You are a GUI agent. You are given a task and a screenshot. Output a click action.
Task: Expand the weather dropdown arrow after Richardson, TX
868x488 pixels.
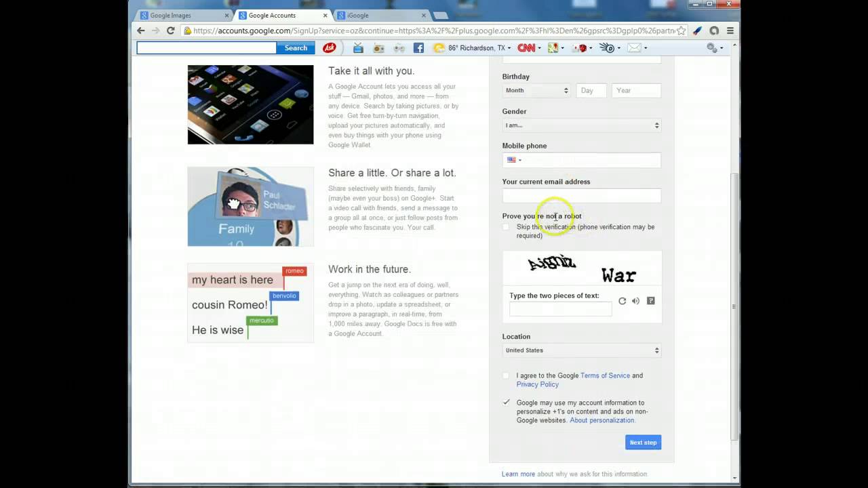[511, 48]
